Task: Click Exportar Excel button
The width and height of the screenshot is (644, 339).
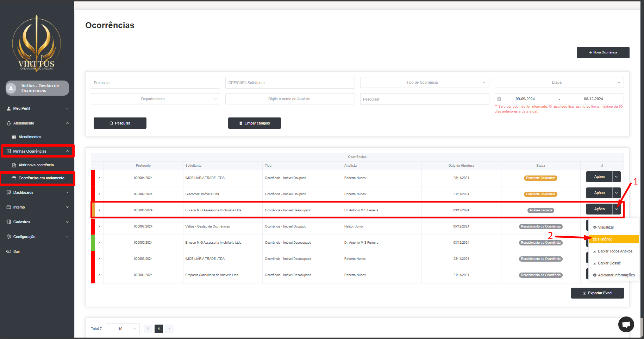Action: [597, 293]
